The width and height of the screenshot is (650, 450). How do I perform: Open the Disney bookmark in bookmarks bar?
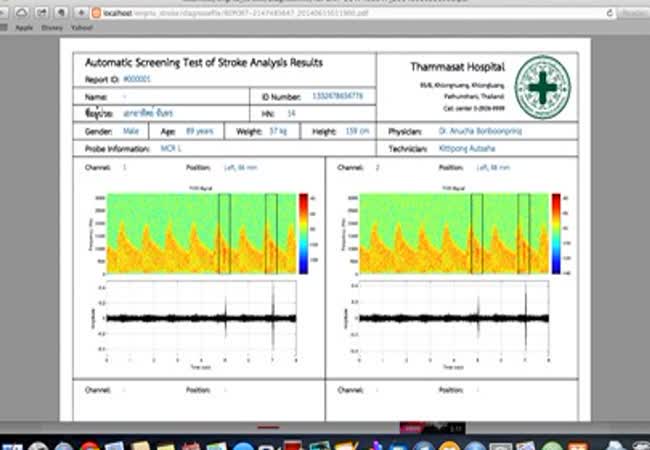click(x=53, y=28)
